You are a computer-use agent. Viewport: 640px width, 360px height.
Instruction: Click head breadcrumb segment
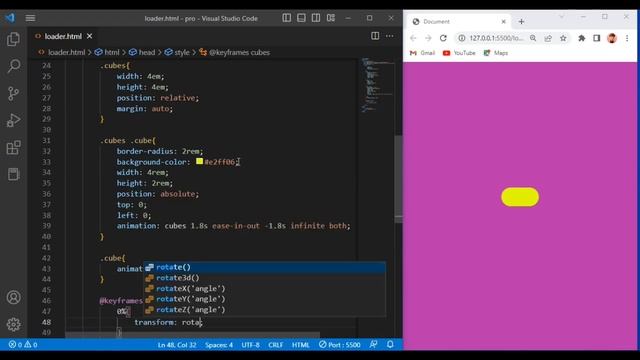(147, 52)
